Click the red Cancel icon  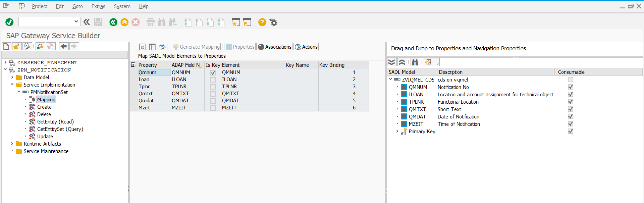pos(136,22)
